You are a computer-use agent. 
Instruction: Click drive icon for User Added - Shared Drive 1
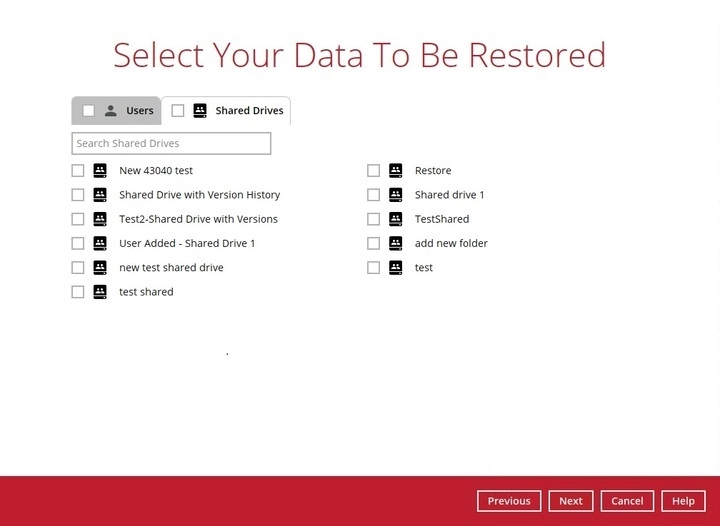click(100, 243)
